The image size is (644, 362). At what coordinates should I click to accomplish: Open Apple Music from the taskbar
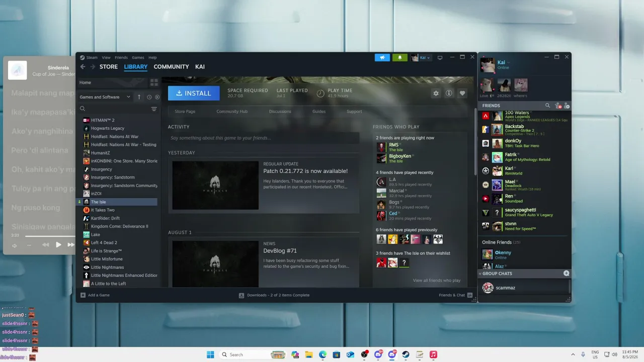click(x=433, y=354)
